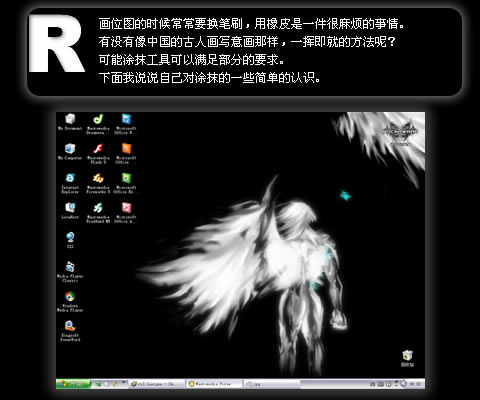Select the LocaNext desktop icon

[x=70, y=211]
